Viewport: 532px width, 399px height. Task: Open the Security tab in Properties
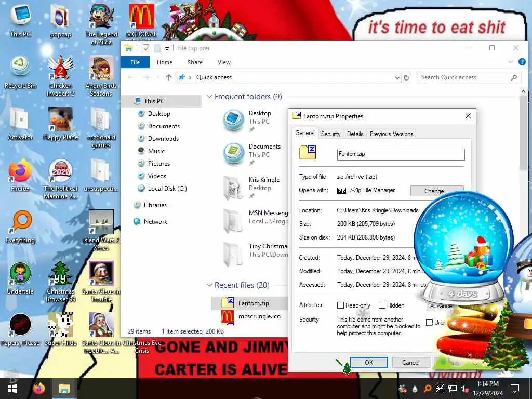click(331, 134)
